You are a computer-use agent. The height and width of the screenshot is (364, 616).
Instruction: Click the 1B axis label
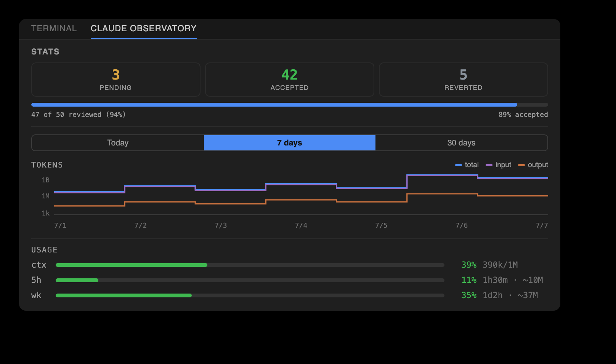(46, 180)
